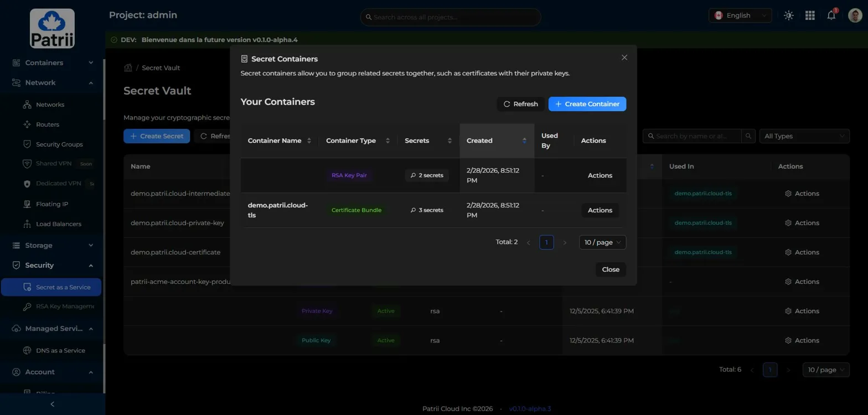Open Networks in the sidebar

(x=50, y=105)
